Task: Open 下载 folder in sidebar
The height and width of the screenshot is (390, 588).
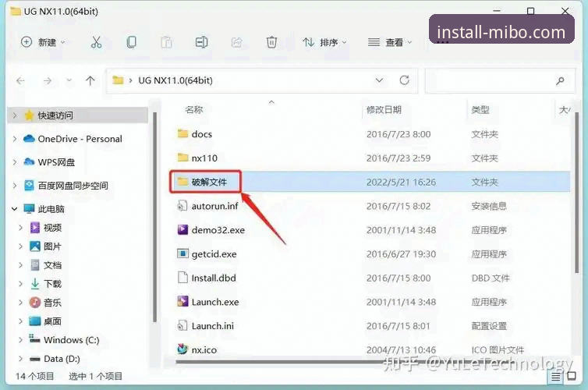Action: (52, 284)
